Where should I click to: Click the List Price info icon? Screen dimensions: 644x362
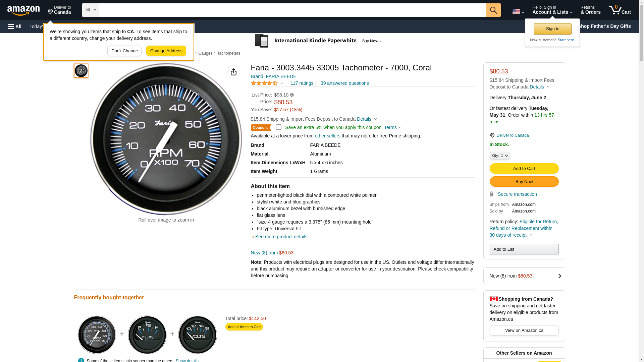292,95
